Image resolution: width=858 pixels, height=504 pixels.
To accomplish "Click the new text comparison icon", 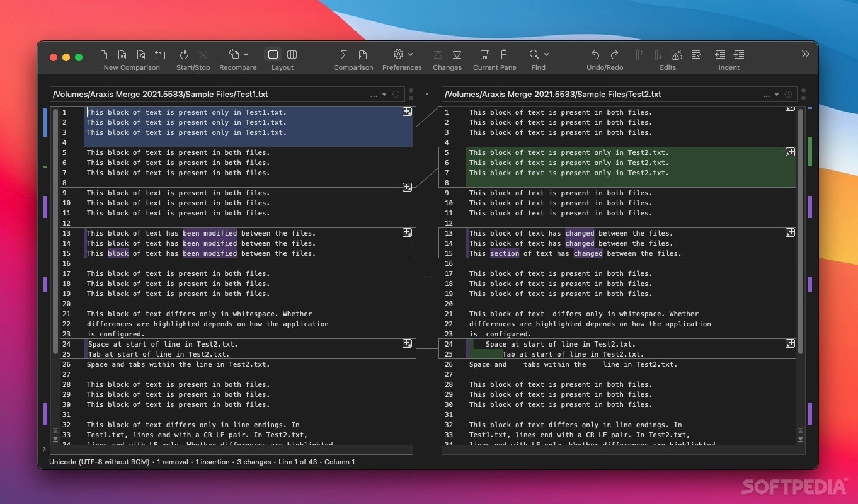I will (103, 55).
